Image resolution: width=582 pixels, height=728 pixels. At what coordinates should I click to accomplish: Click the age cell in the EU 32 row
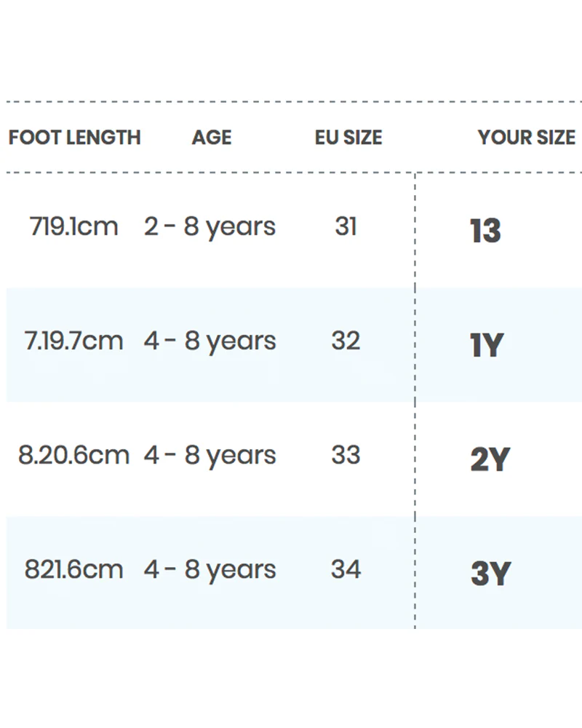[x=210, y=341]
